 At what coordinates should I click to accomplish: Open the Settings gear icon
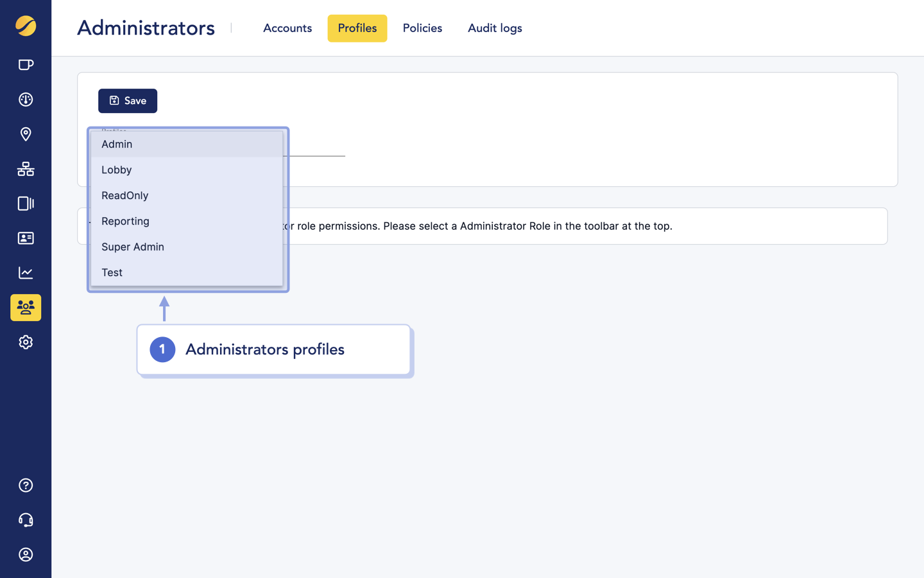pos(26,342)
